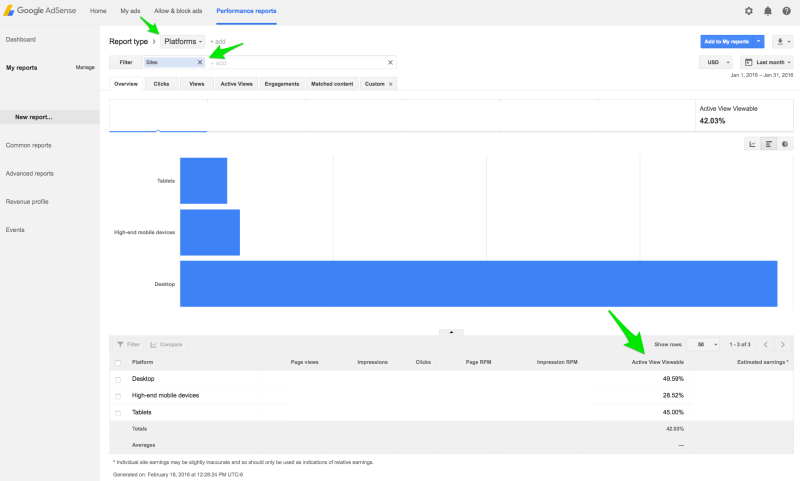Image resolution: width=800 pixels, height=481 pixels.
Task: Expand the Last month date range dropdown
Action: coord(767,62)
